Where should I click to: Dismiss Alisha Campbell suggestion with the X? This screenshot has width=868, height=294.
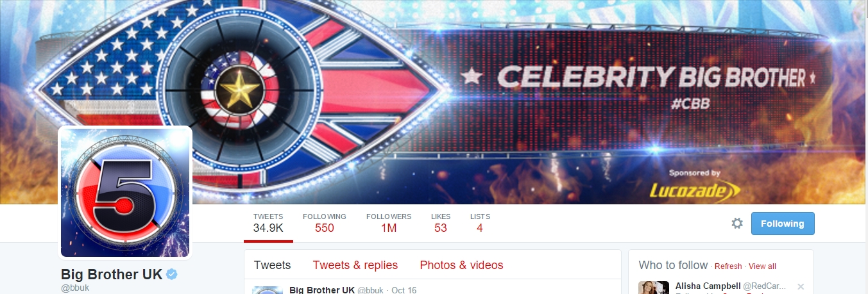(800, 286)
